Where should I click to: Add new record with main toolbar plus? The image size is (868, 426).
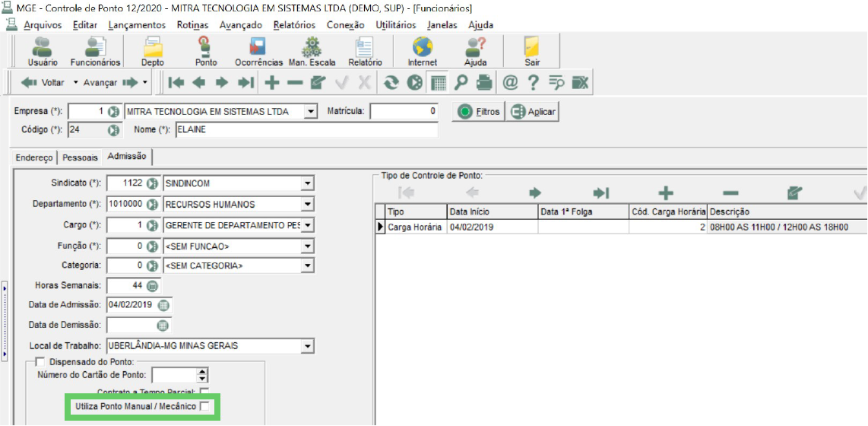(x=271, y=83)
